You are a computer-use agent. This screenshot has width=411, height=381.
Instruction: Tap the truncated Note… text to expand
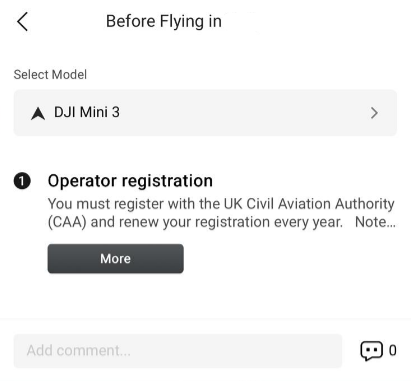[x=375, y=222]
